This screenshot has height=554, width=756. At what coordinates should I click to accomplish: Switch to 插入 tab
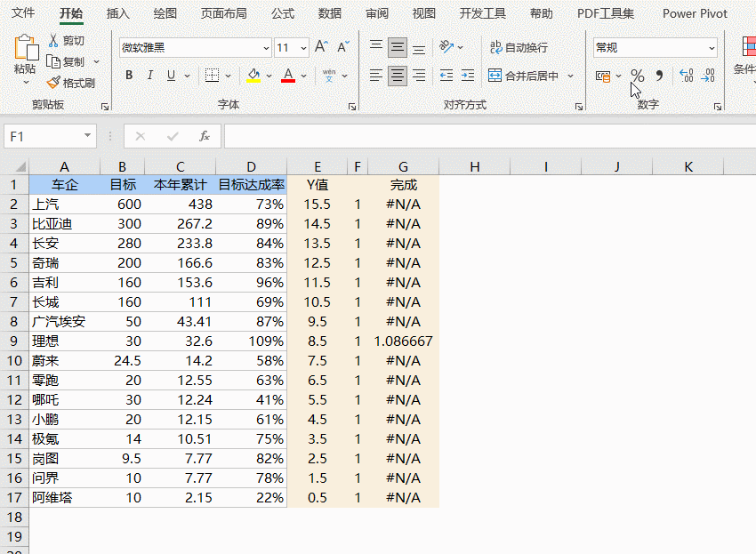(118, 13)
